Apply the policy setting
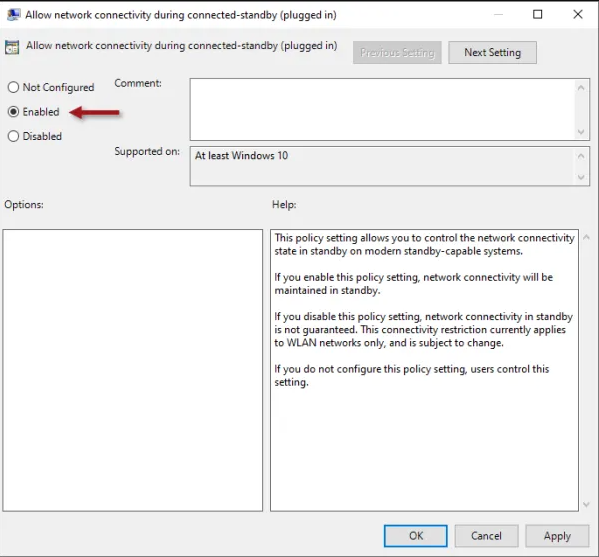Viewport: 599px width, 557px height. click(557, 536)
